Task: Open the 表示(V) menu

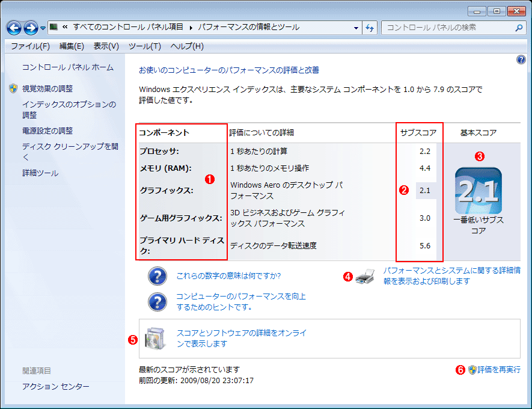Action: (x=106, y=46)
